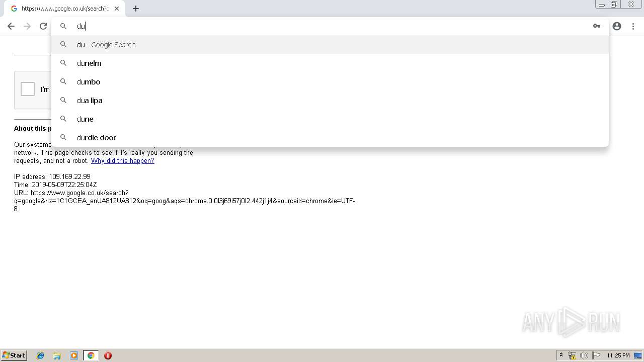This screenshot has width=644, height=362.
Task: Click the forward navigation arrow
Action: [27, 26]
